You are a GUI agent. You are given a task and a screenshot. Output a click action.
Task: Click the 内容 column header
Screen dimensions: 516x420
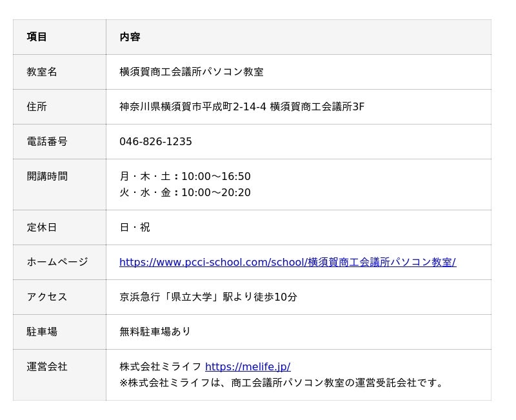tap(130, 37)
